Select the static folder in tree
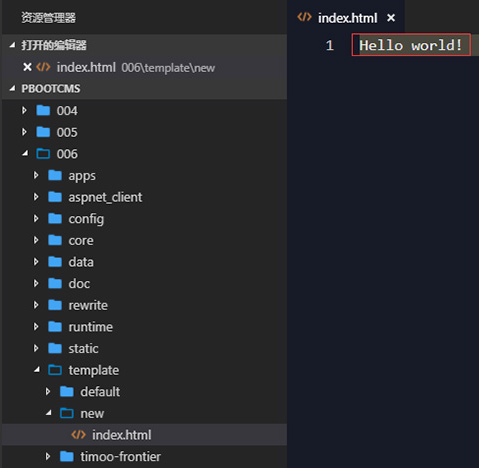Image resolution: width=479 pixels, height=476 pixels. point(144,348)
